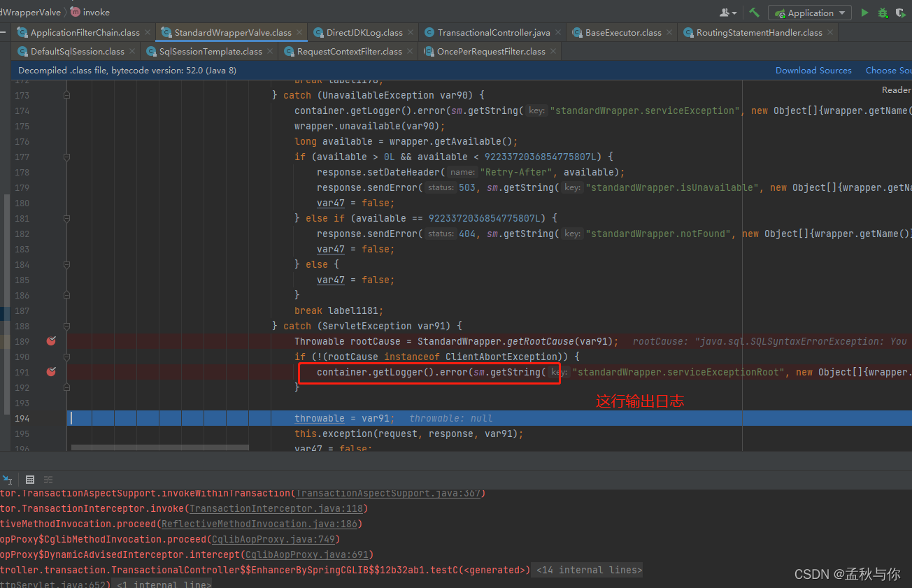Close the StandardWrapperValve.class tab
This screenshot has height=588, width=912.
(x=299, y=32)
